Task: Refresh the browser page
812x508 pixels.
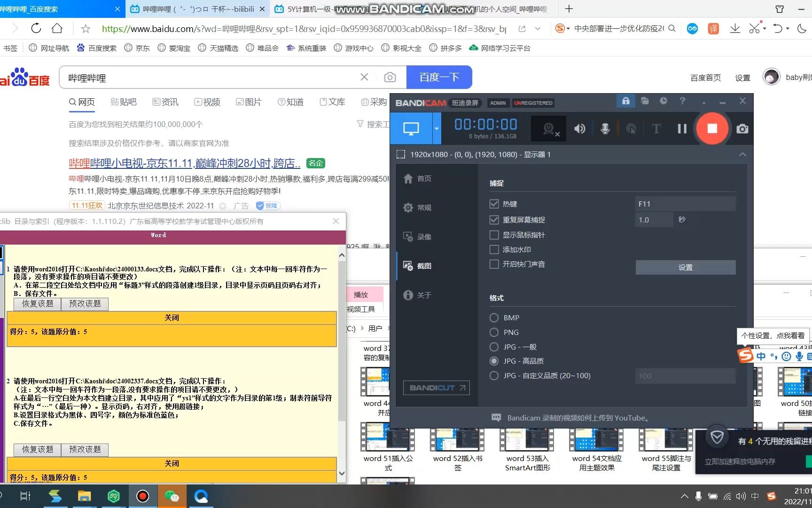Action: [36, 28]
